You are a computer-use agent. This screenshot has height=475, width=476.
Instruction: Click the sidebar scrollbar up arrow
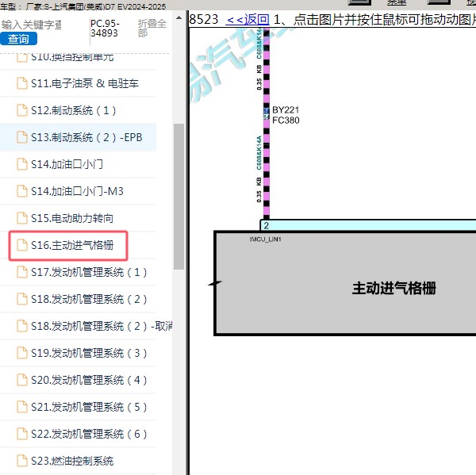[178, 18]
